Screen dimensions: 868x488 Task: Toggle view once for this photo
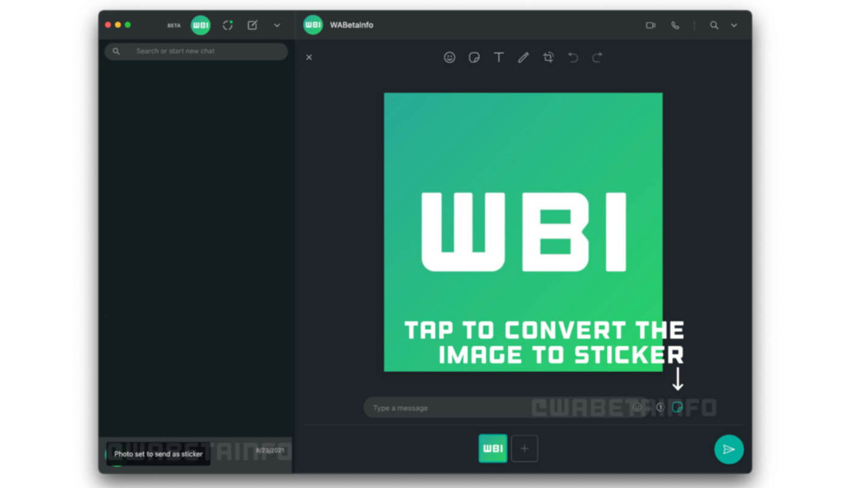pos(660,408)
